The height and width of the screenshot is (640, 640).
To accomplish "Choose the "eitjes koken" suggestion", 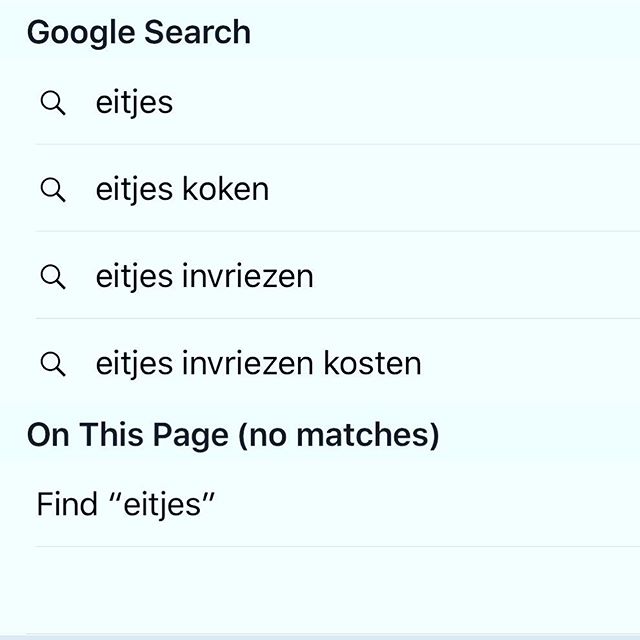I will pos(182,189).
